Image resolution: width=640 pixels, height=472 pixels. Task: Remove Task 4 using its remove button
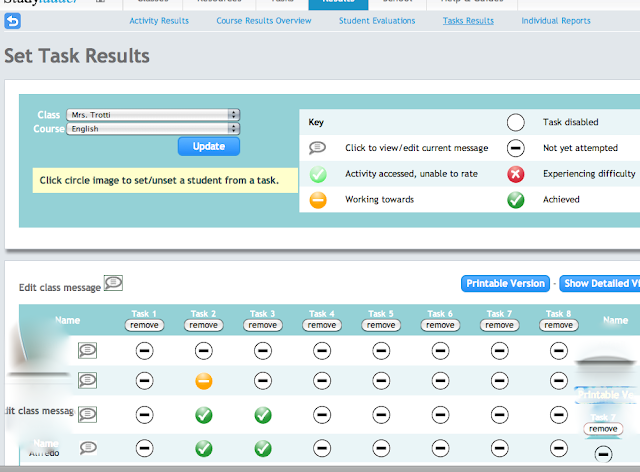point(322,325)
